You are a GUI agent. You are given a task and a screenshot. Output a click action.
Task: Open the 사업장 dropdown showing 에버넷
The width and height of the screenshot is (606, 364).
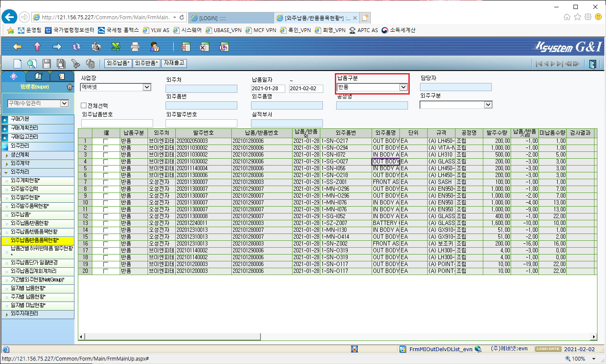(115, 87)
